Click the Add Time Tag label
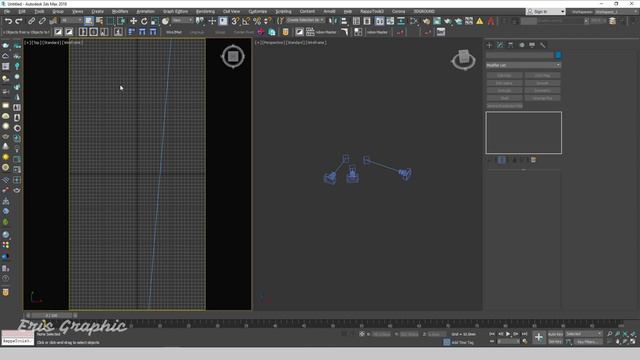Viewport: 640px width, 360px height. (462, 342)
